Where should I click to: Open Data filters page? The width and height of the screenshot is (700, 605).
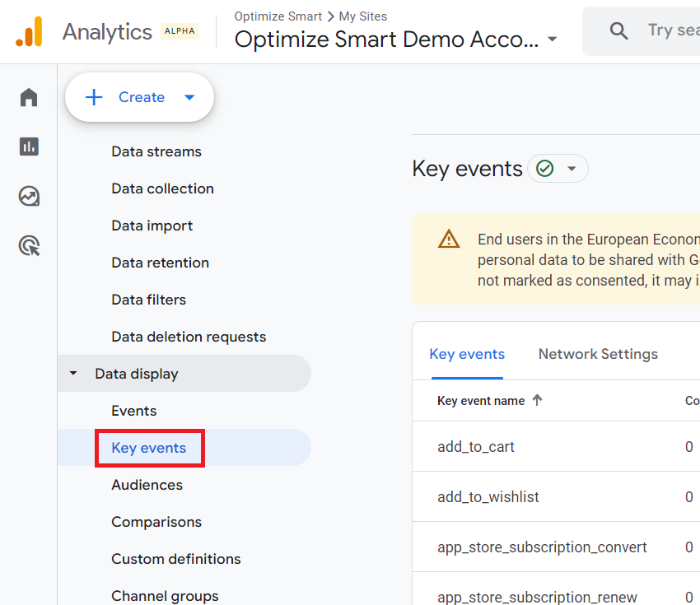149,300
